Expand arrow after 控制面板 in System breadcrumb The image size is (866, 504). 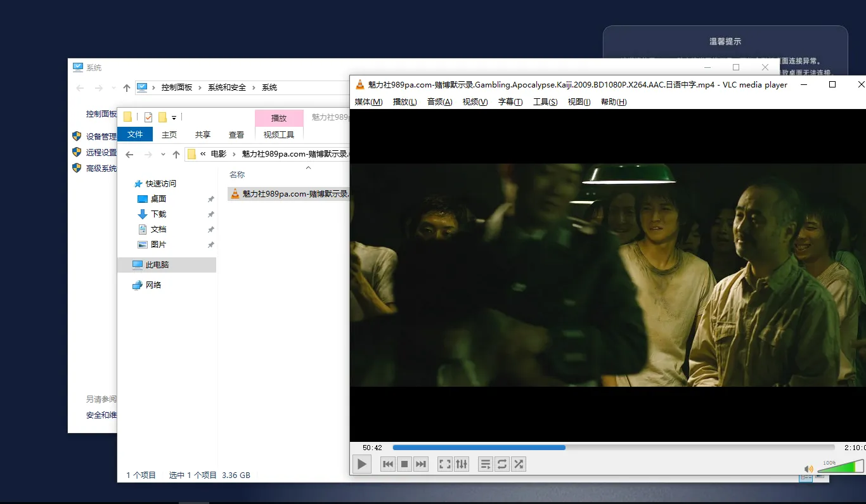click(x=200, y=87)
